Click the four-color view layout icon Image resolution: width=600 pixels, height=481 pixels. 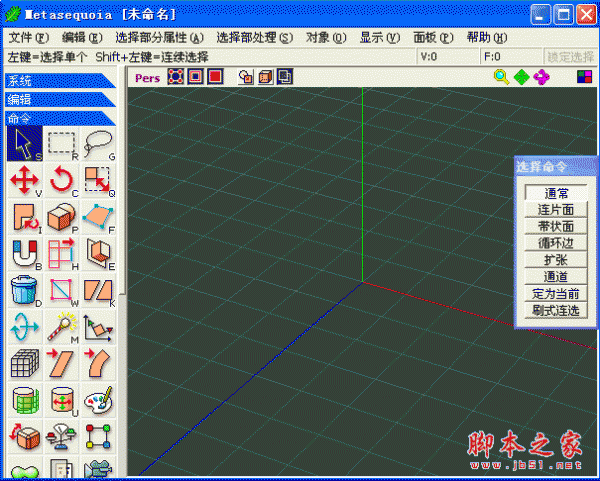(x=584, y=77)
